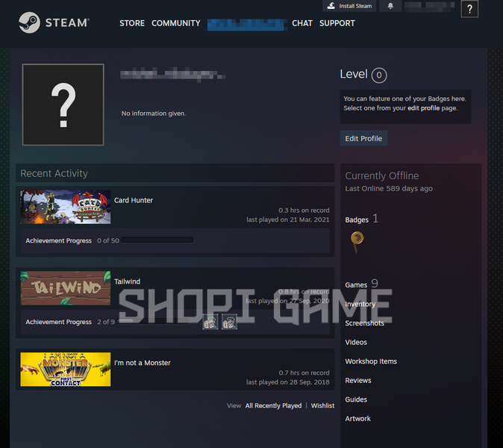Click '0.3 hrs on record' text
The width and height of the screenshot is (503, 448).
304,211
